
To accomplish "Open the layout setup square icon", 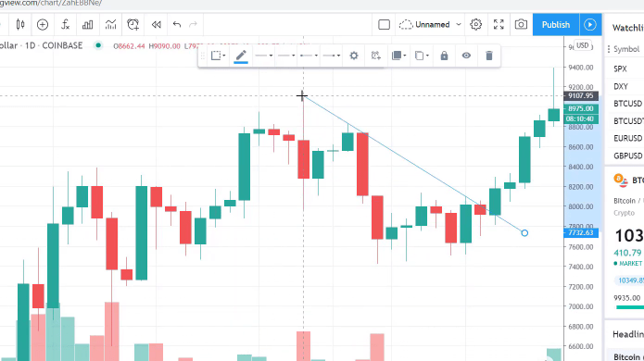I will click(384, 25).
